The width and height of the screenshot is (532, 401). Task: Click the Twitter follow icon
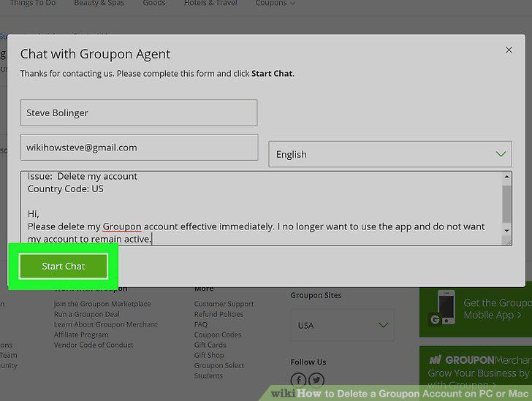[x=316, y=381]
